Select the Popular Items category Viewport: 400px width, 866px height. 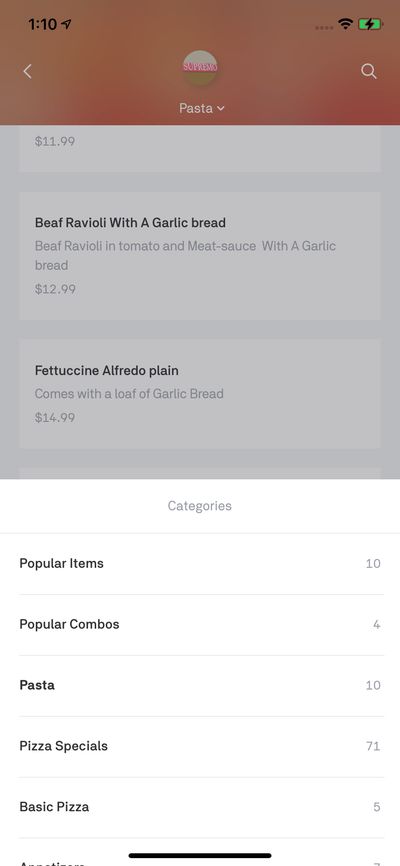click(x=200, y=564)
